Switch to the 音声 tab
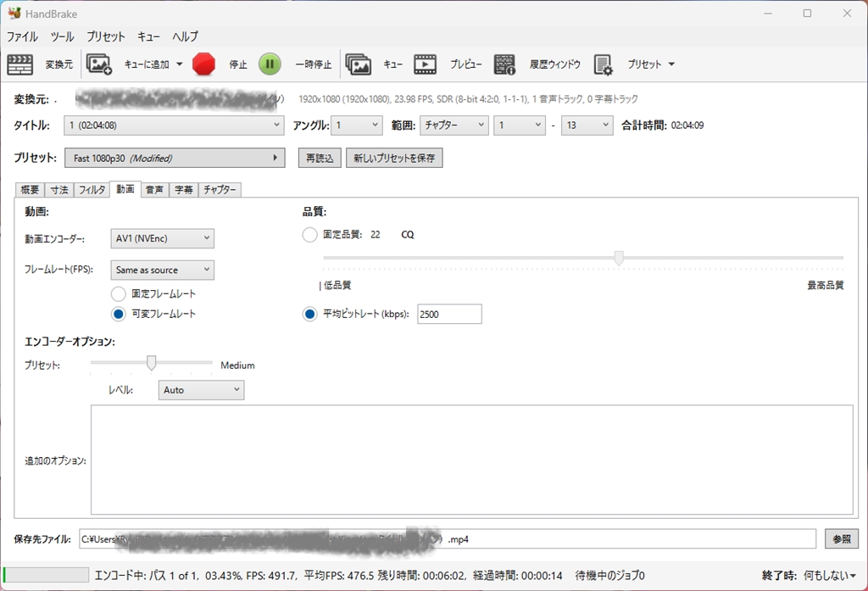Screen dimensions: 868x591 (x=154, y=190)
